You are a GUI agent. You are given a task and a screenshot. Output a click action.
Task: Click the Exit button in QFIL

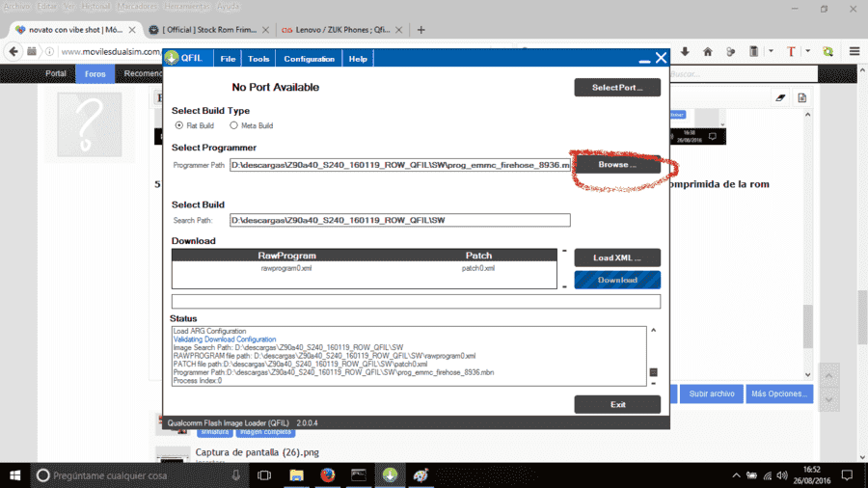point(617,404)
